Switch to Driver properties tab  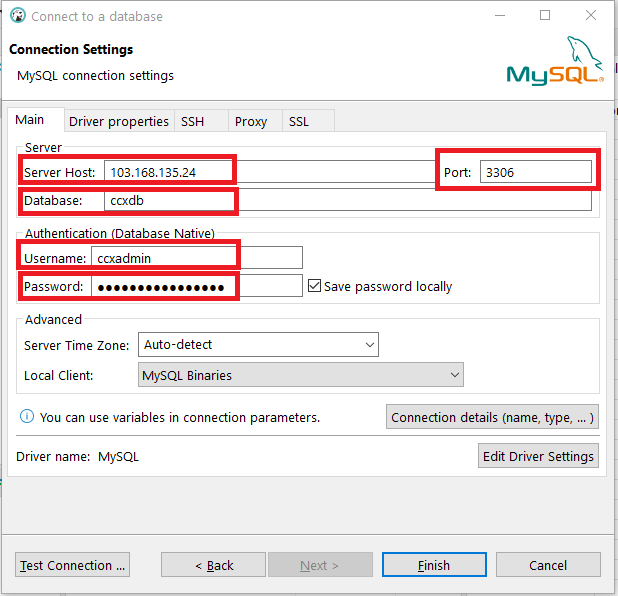point(118,121)
